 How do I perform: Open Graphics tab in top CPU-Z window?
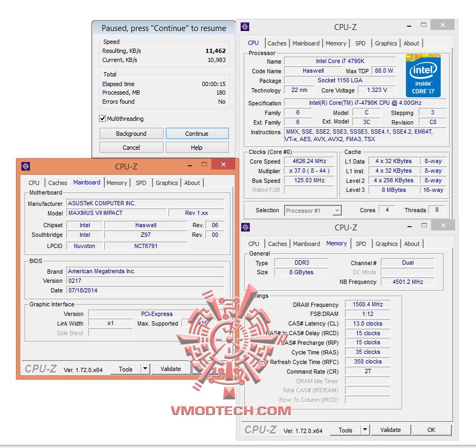point(386,43)
